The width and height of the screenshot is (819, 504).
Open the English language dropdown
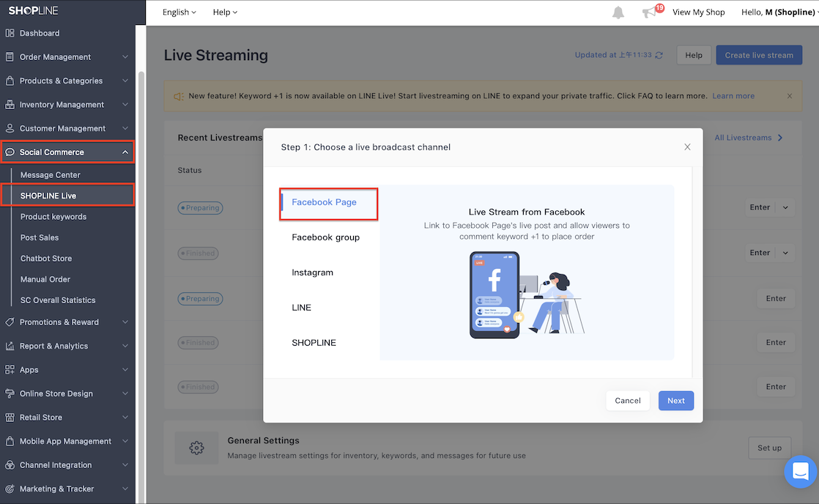click(179, 12)
